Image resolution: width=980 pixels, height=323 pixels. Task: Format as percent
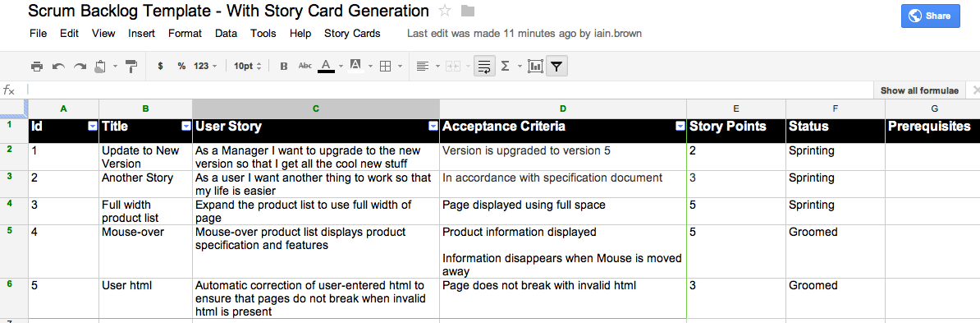[181, 66]
